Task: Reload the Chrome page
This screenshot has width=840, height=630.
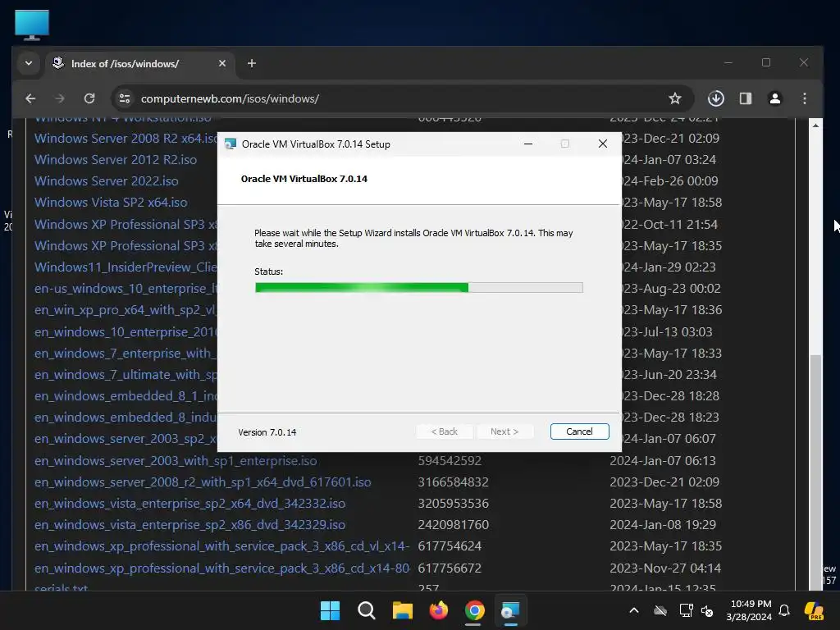Action: point(89,98)
